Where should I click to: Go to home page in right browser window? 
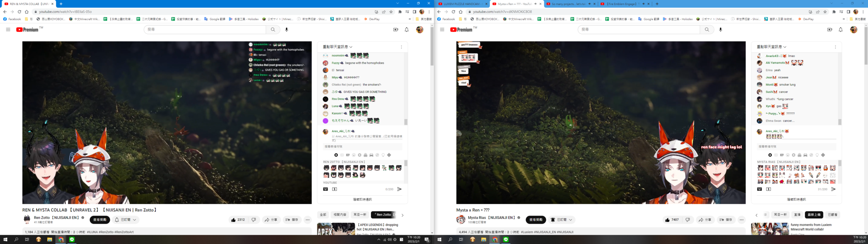click(x=461, y=12)
